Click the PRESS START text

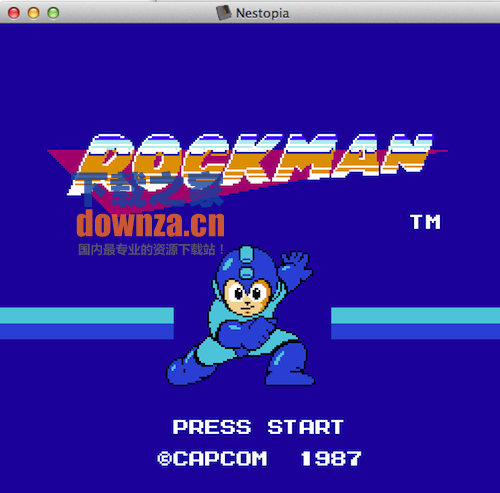click(x=258, y=427)
